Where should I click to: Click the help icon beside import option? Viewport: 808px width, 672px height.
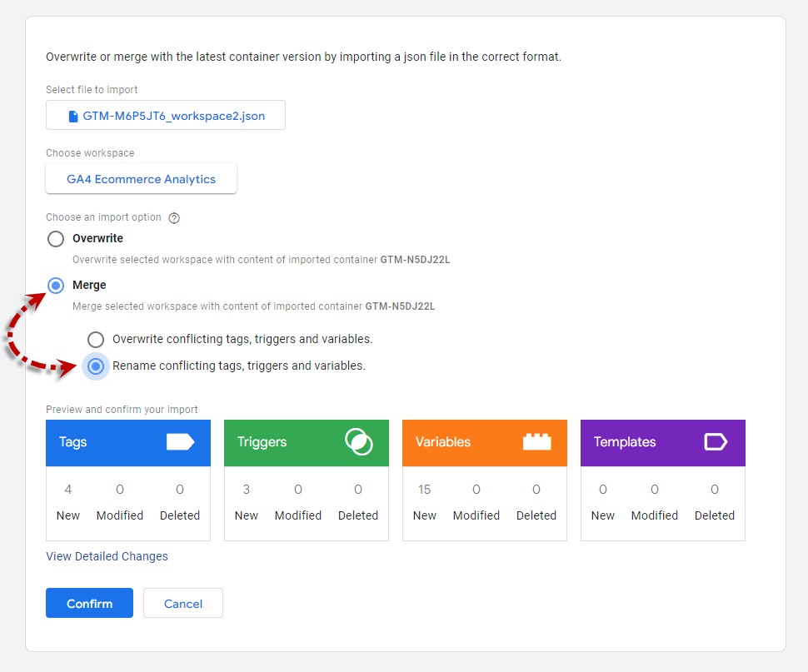(x=174, y=218)
